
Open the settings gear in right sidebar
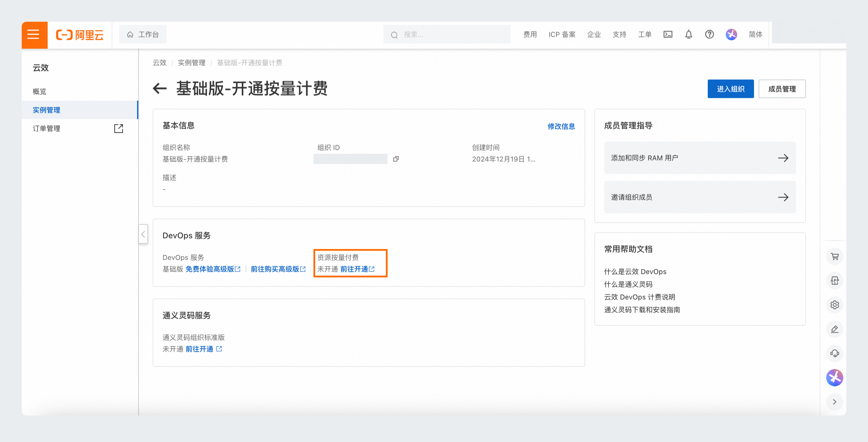coord(834,305)
